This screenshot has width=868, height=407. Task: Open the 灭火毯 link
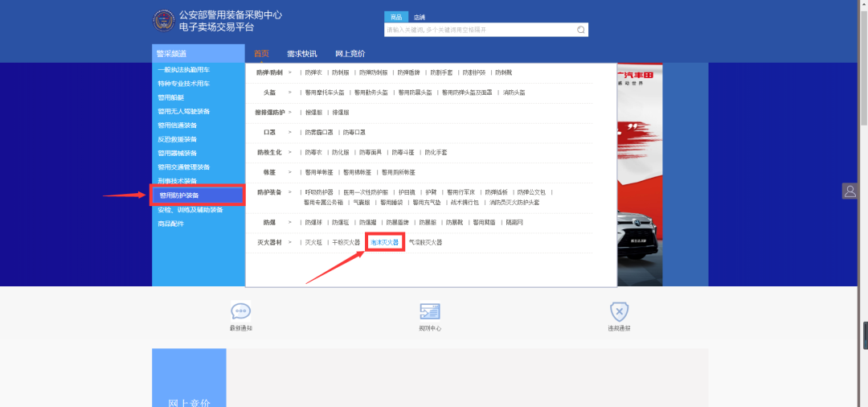click(313, 243)
